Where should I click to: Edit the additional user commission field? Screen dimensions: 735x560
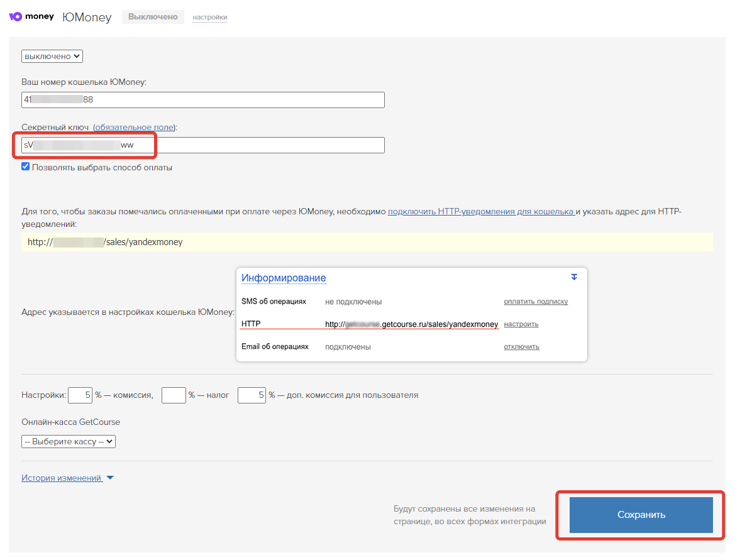click(x=251, y=395)
